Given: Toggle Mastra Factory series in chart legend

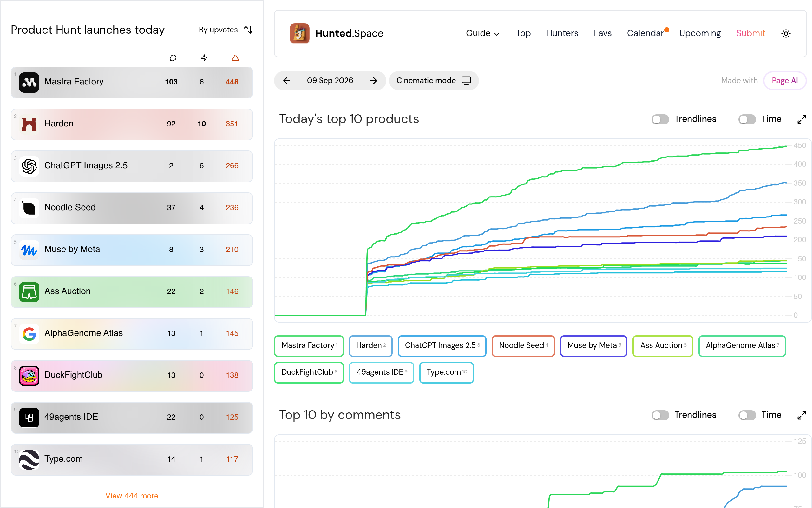Looking at the screenshot, I should (x=309, y=346).
